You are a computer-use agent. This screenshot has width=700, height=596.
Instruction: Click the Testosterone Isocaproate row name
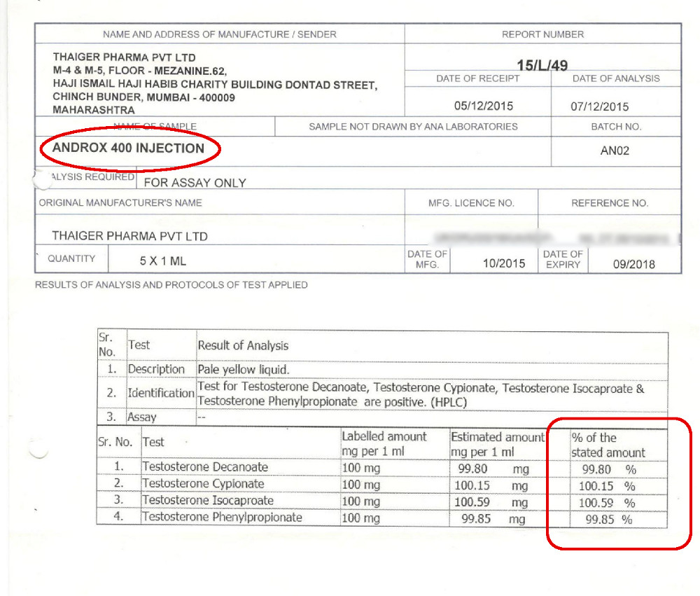[208, 500]
